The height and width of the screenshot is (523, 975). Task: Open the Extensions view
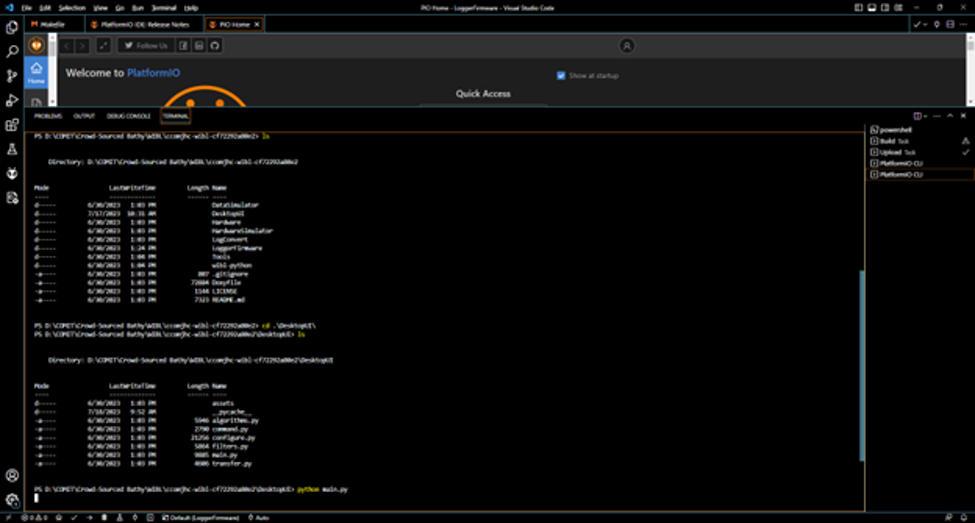(12, 125)
